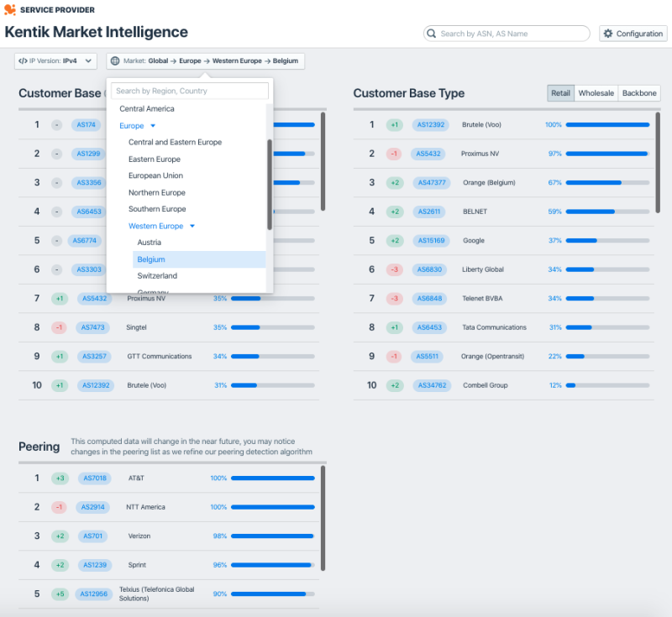Click the Configuration gear icon

click(x=608, y=34)
